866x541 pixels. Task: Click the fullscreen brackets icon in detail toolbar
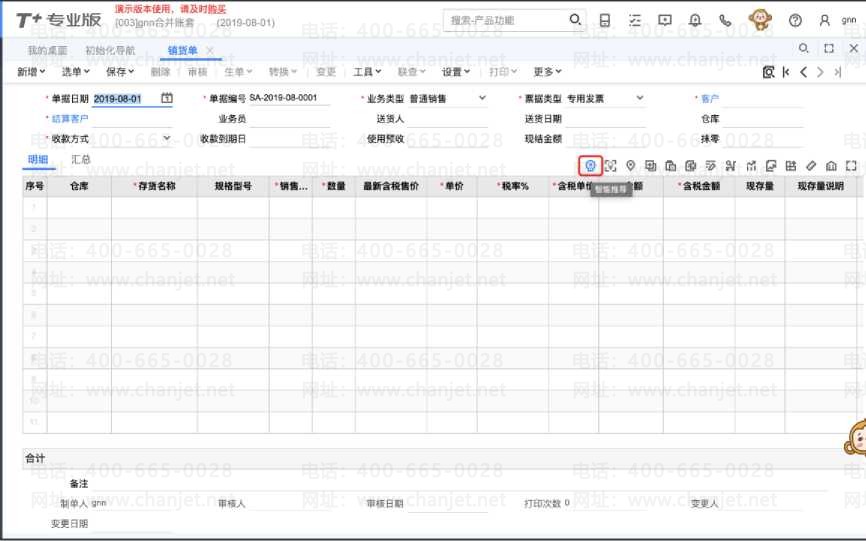pyautogui.click(x=851, y=166)
